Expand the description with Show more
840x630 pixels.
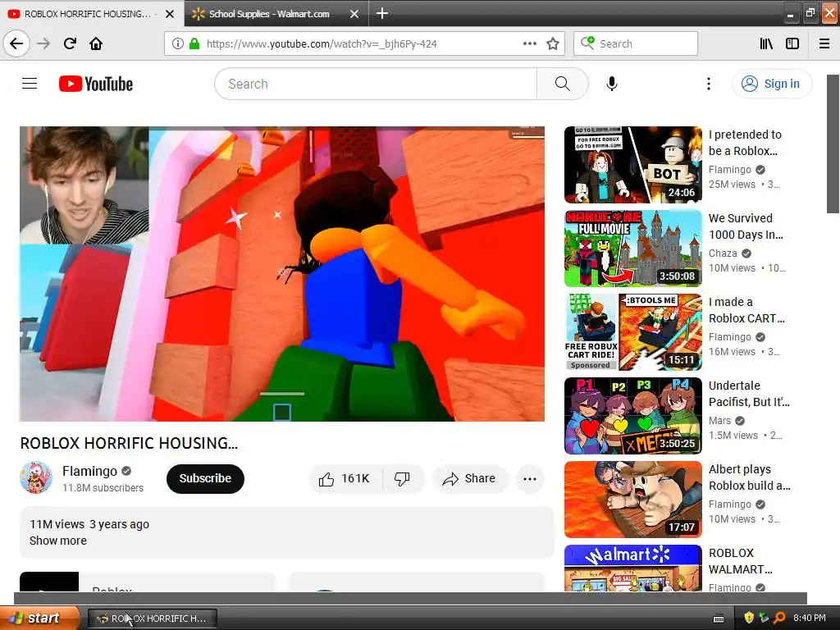[58, 541]
